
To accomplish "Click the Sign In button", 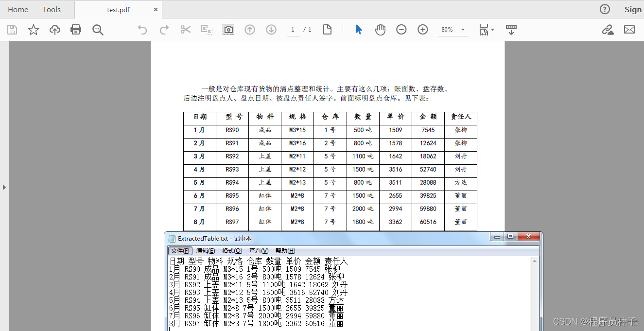I will point(633,9).
